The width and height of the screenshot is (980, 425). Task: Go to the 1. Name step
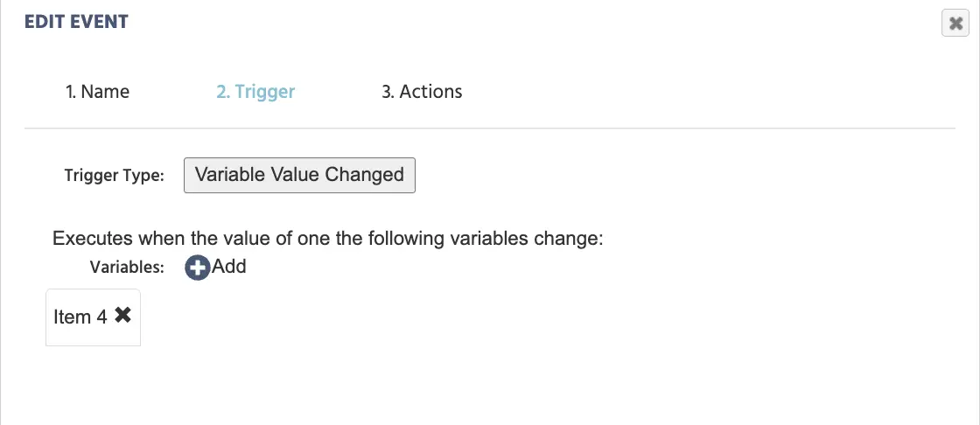[x=97, y=92]
